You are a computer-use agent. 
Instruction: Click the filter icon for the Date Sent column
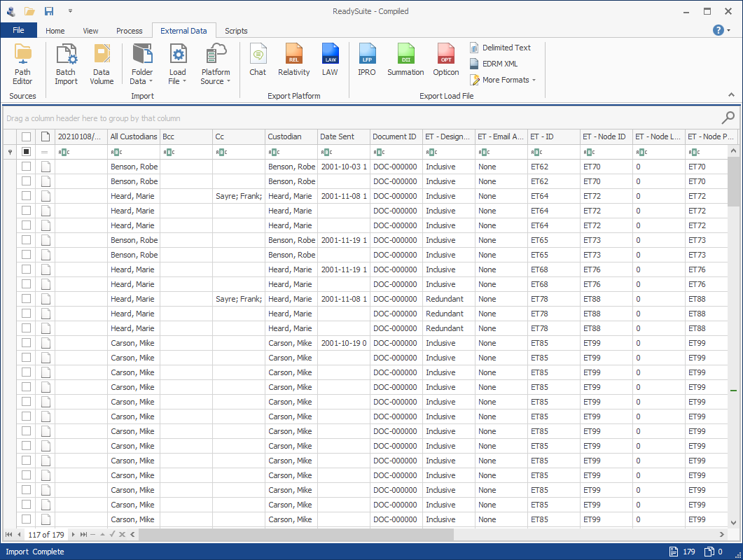click(326, 152)
